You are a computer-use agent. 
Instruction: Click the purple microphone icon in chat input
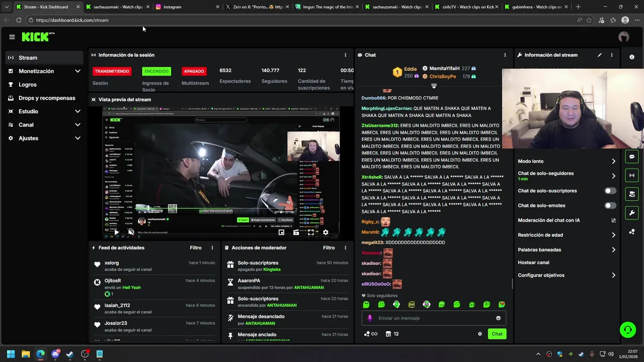tap(370, 318)
